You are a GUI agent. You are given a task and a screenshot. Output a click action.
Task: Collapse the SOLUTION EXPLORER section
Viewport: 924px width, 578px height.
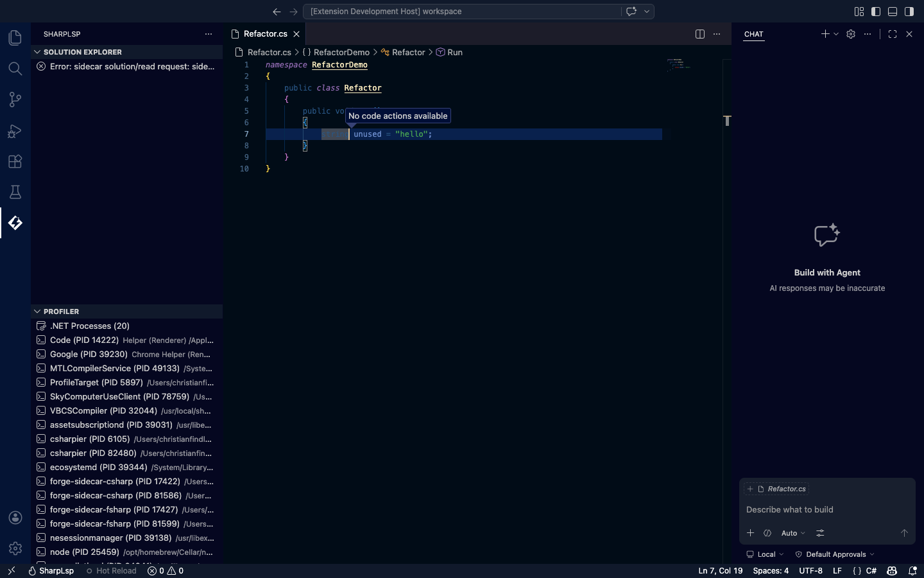point(126,52)
